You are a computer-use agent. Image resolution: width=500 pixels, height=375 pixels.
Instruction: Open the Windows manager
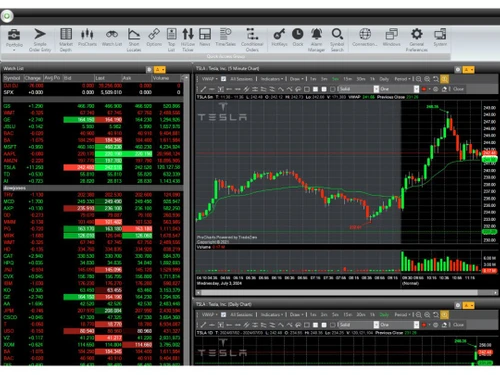tap(391, 38)
